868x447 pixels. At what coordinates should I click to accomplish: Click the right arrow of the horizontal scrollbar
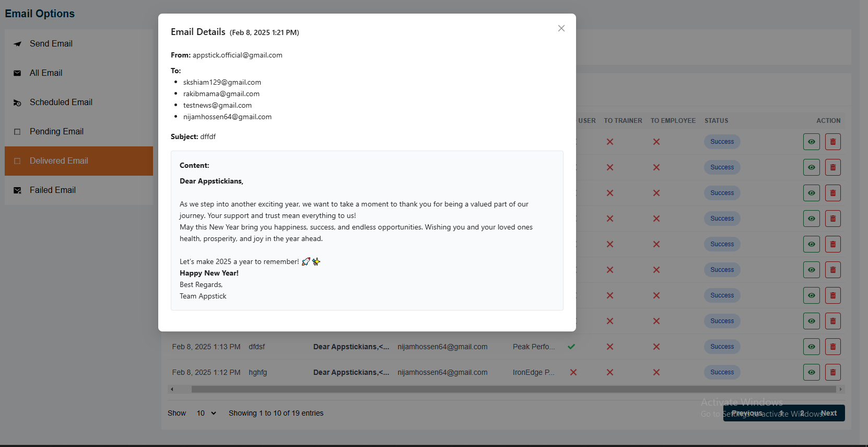click(x=840, y=389)
